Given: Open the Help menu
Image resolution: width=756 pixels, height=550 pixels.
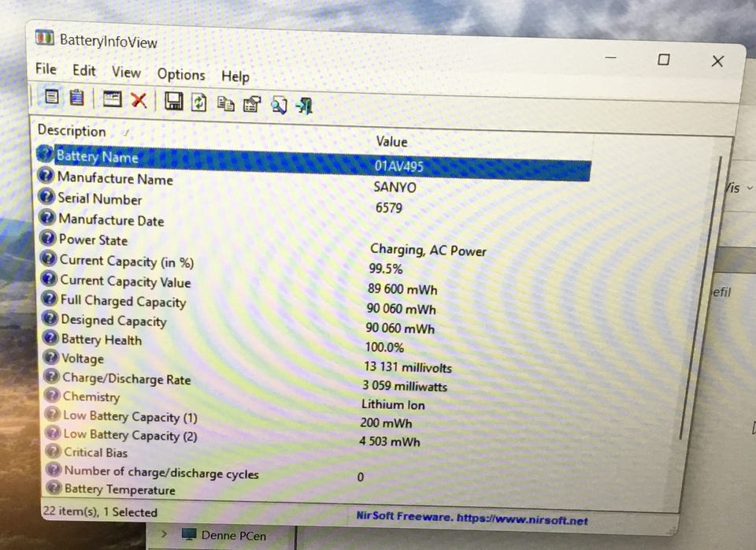Looking at the screenshot, I should pyautogui.click(x=235, y=76).
